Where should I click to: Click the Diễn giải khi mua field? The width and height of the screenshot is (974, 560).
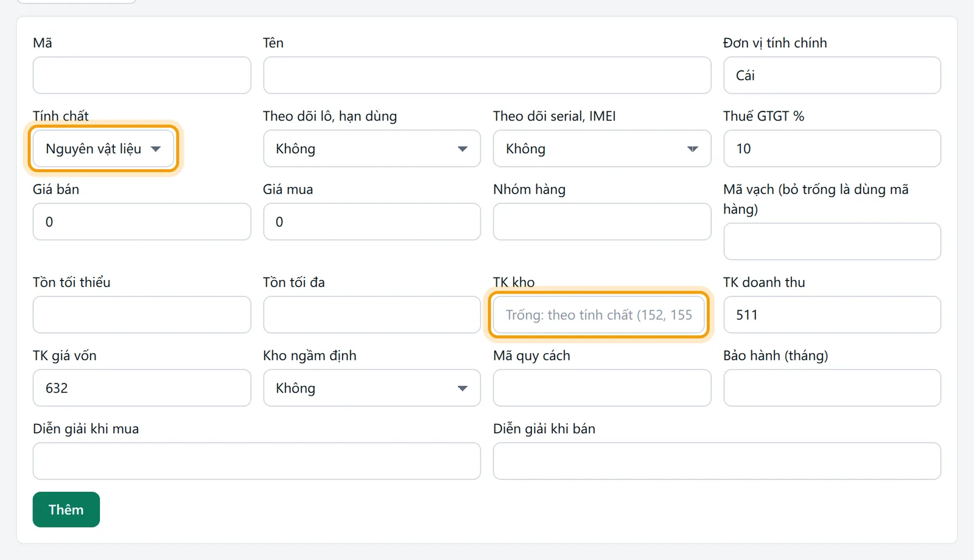(x=256, y=461)
